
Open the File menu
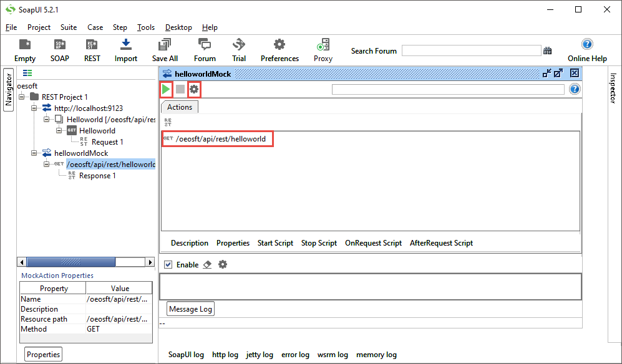tap(11, 27)
